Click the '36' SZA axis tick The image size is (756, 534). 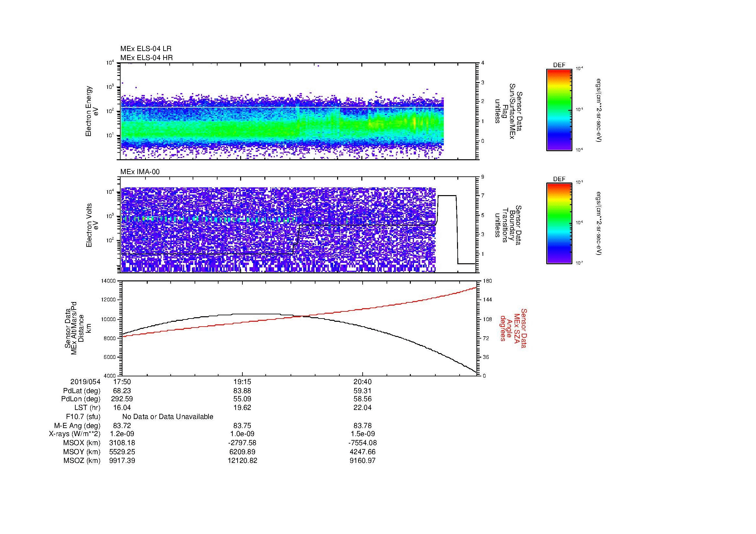486,357
